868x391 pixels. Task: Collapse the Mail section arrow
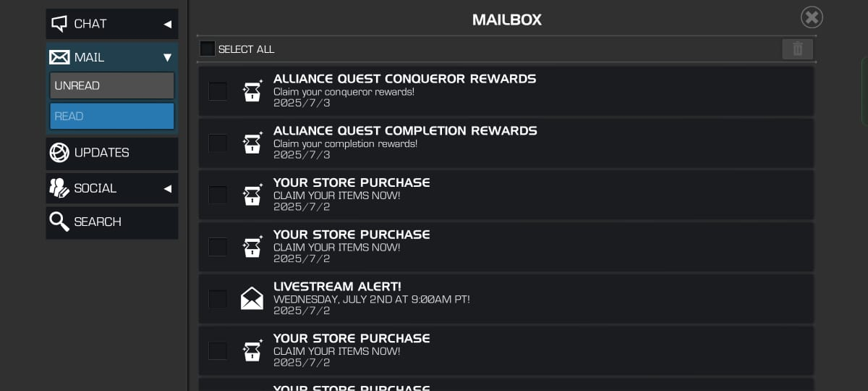pos(168,57)
